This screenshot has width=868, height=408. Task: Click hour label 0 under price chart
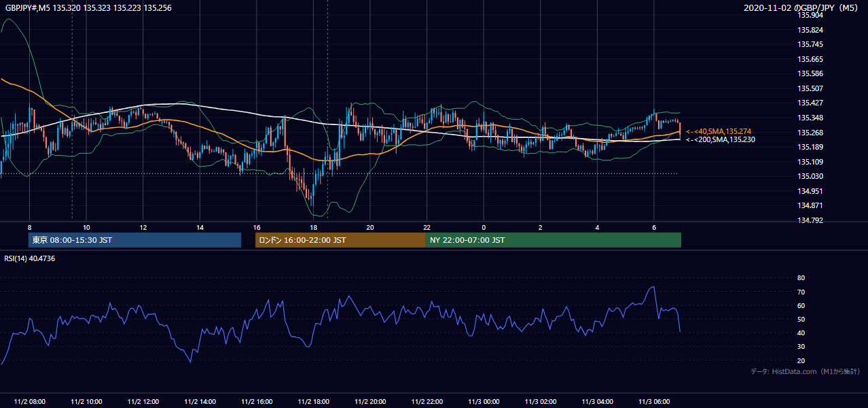484,227
